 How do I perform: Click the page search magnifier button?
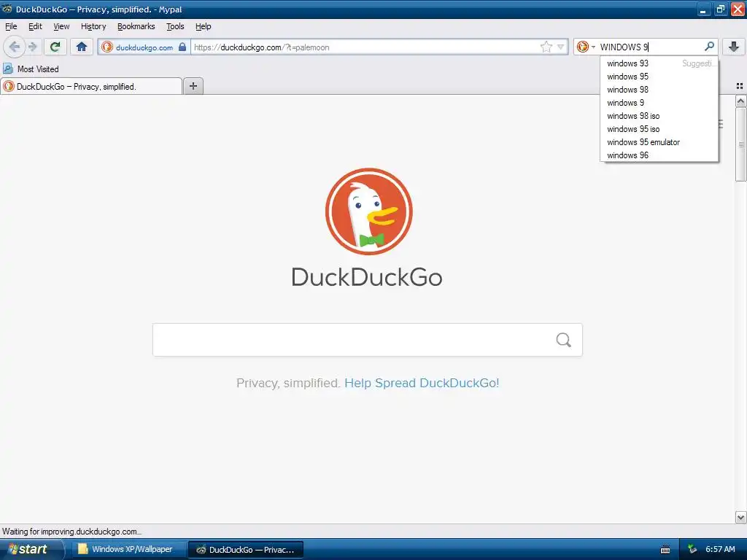(x=564, y=340)
